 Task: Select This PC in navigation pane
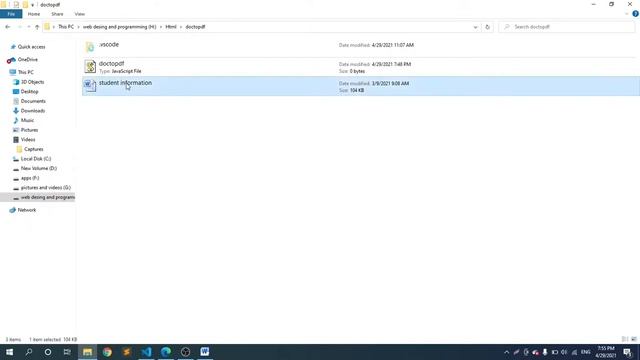point(26,72)
